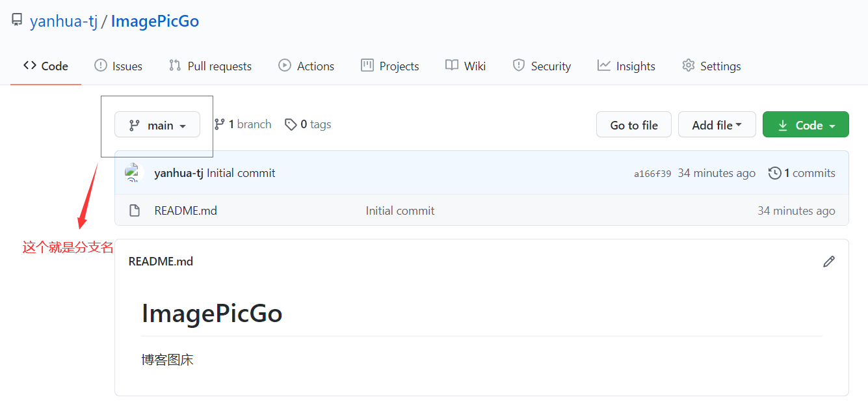The width and height of the screenshot is (868, 406).
Task: Click the Go to file button
Action: (634, 125)
